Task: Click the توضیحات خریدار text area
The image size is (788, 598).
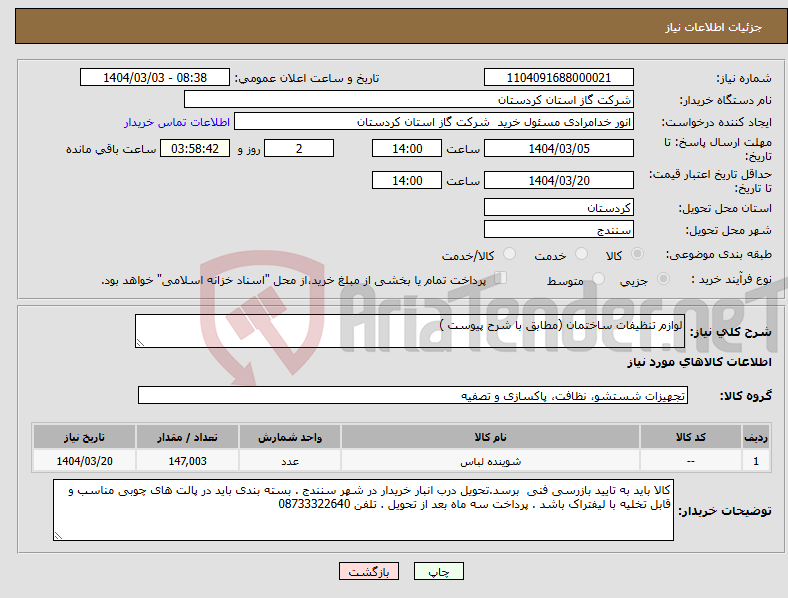Action: coord(363,510)
